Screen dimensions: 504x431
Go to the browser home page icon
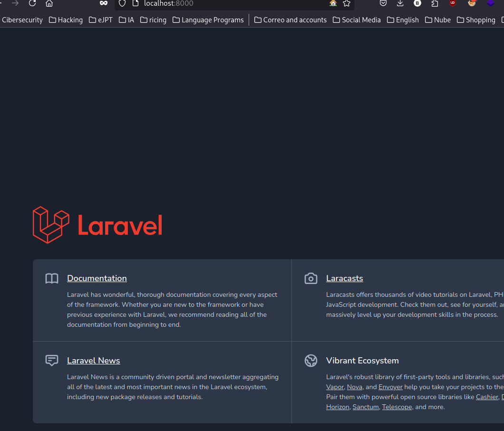pos(49,3)
